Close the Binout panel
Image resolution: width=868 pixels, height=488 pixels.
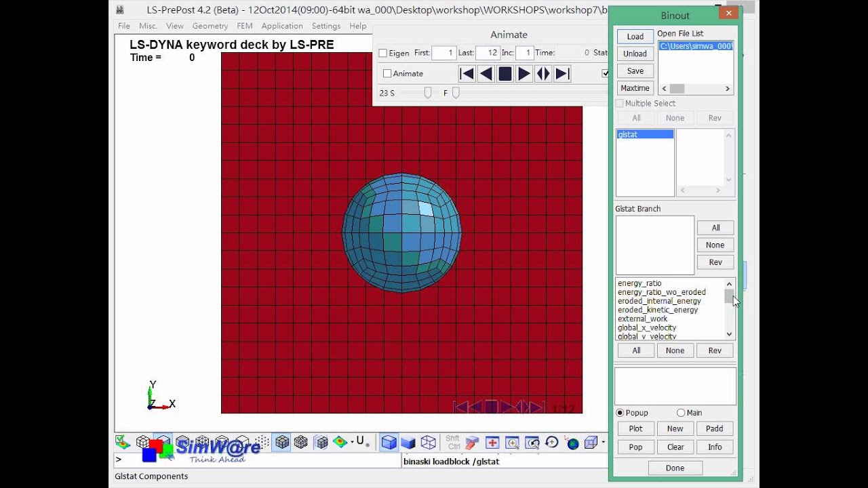click(x=729, y=13)
